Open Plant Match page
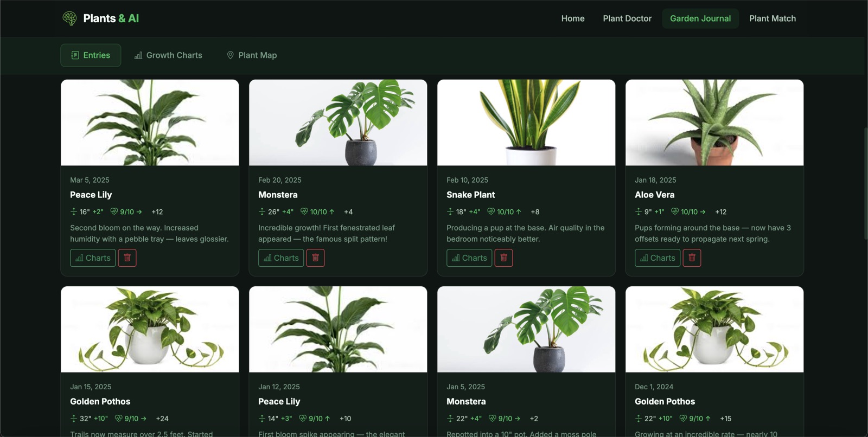 pos(773,18)
